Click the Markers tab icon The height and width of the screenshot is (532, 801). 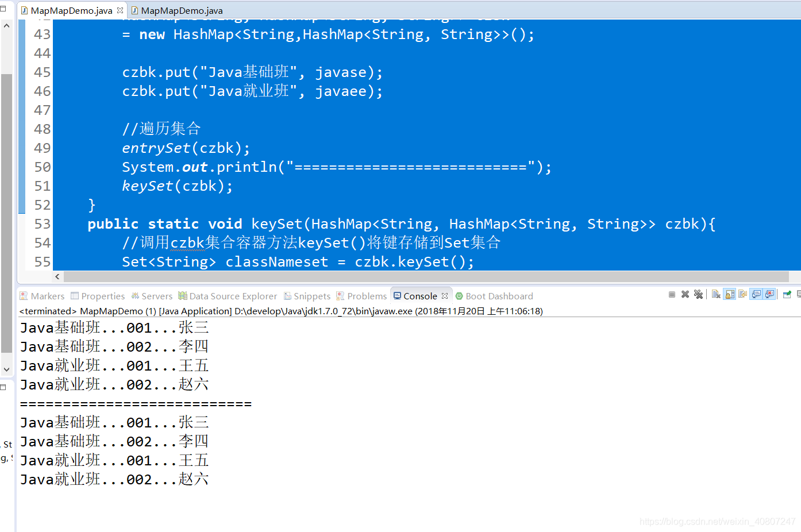24,296
